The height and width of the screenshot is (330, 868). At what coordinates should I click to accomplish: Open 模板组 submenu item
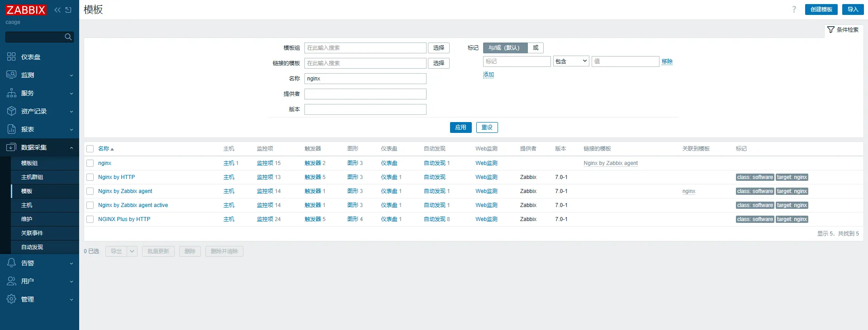point(45,163)
